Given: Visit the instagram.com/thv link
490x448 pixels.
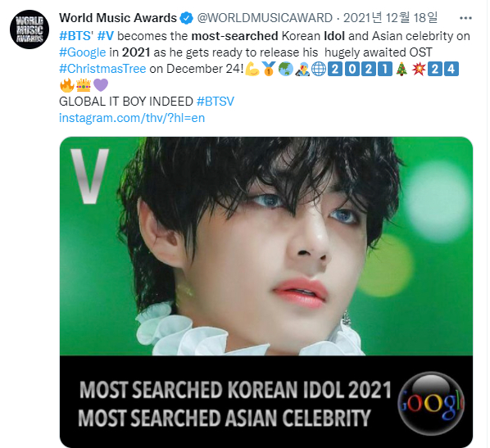Looking at the screenshot, I should click(x=132, y=118).
